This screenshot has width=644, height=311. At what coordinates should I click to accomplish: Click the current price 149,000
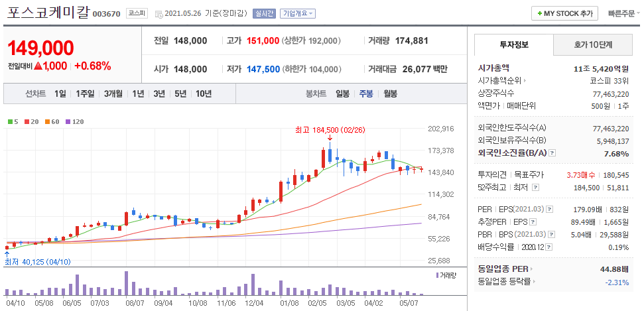coord(40,48)
